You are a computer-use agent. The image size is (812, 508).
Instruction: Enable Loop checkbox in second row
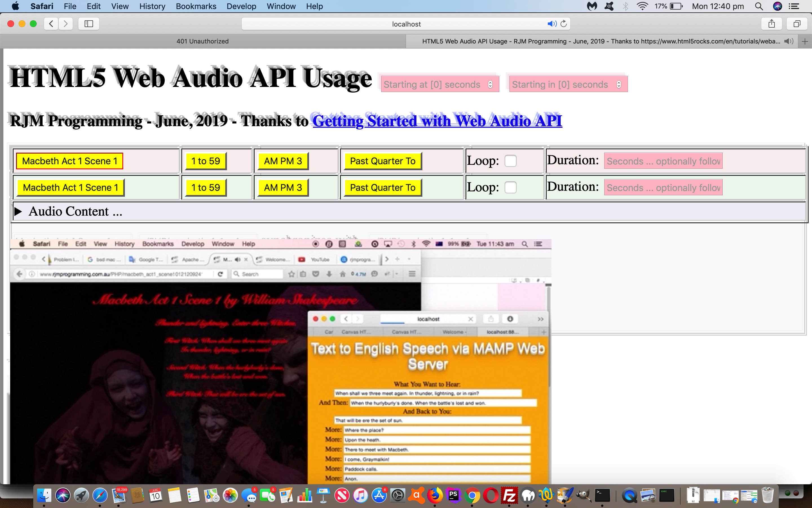tap(510, 187)
